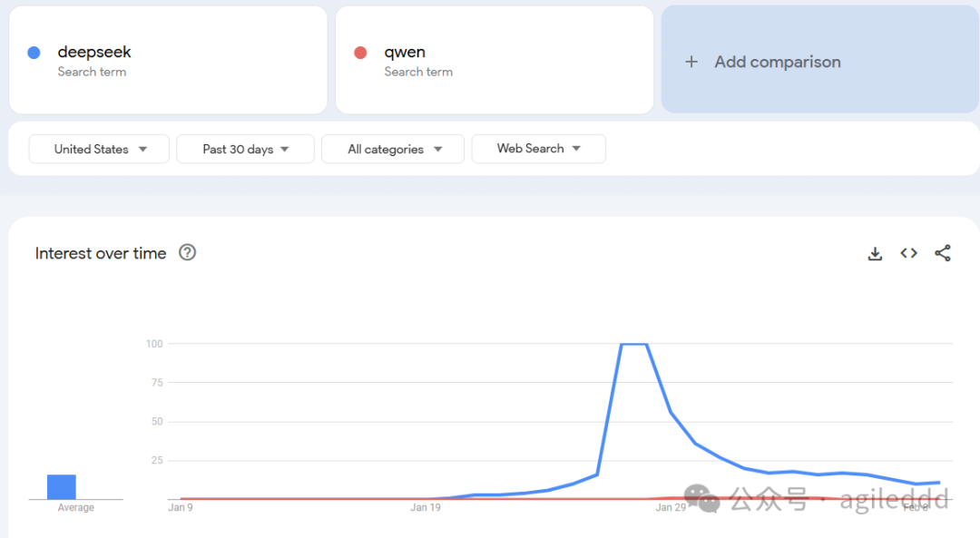Click the 50 y-axis label
Image resolution: width=980 pixels, height=538 pixels.
point(157,422)
